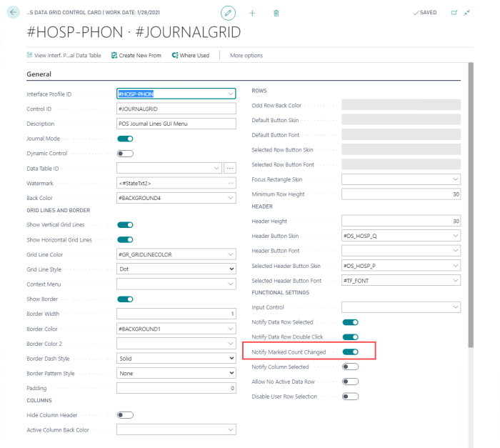Viewport: 500px width, 448px height.
Task: Open More options menu
Action: coord(246,56)
